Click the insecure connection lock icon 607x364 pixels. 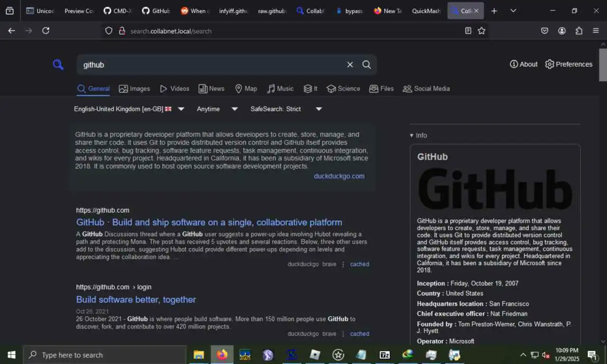(122, 31)
